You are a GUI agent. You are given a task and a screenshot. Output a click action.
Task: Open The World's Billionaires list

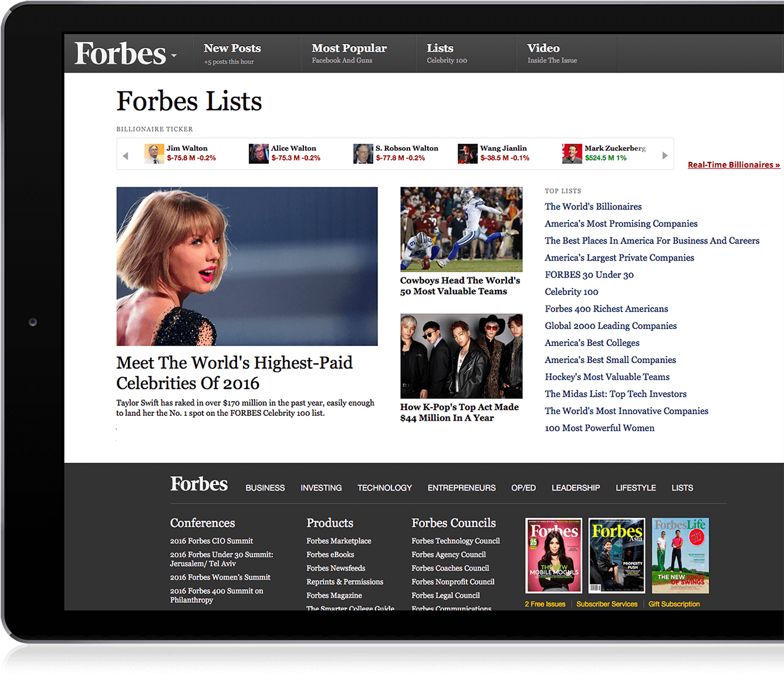(x=593, y=206)
